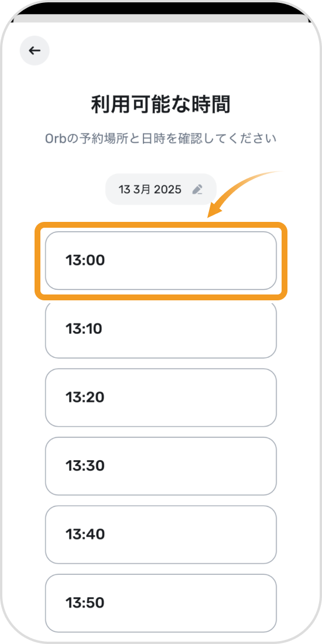Click the 13:20 label text
The width and height of the screenshot is (322, 644).
coord(85,398)
